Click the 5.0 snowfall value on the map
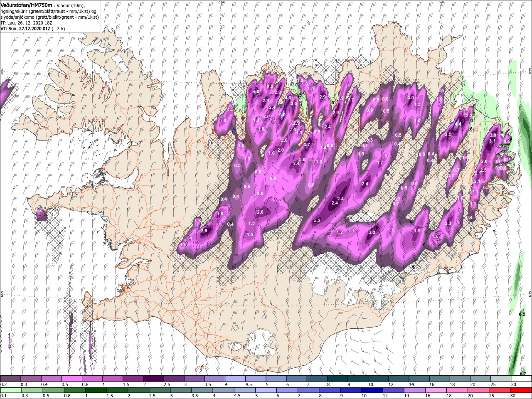This screenshot has height=399, width=532. [x=283, y=115]
